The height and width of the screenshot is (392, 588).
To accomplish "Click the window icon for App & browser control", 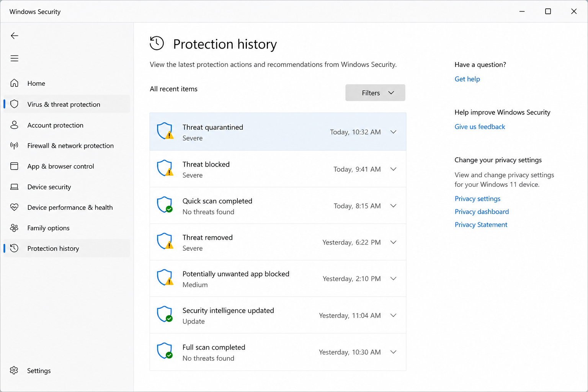I will coord(14,166).
